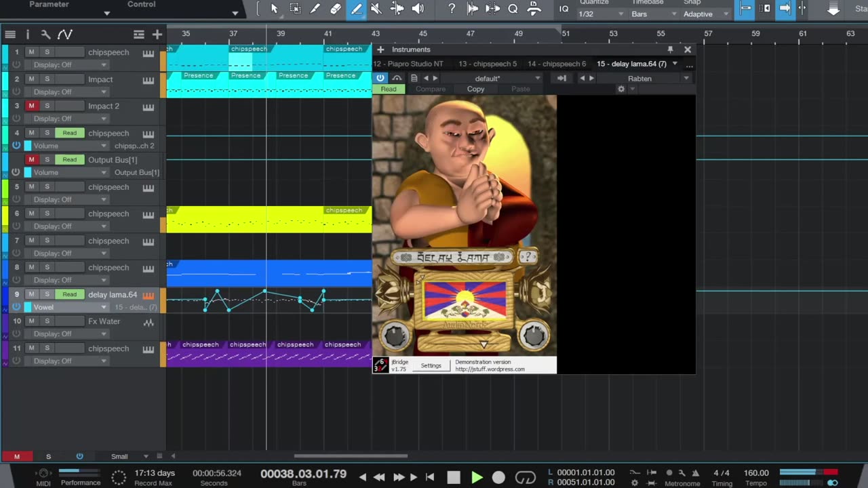Switch to 14 - chipspeech 6 tab
This screenshot has width=868, height=488.
pos(557,64)
